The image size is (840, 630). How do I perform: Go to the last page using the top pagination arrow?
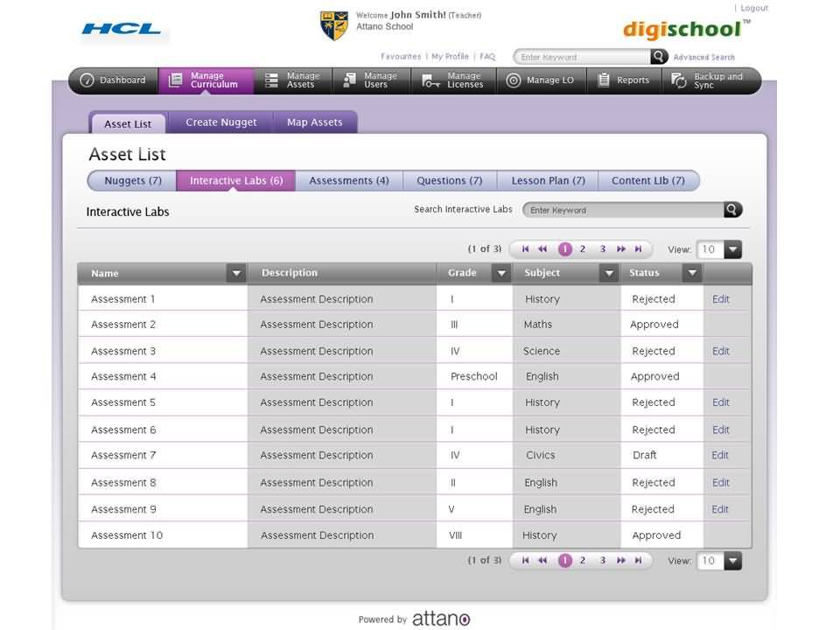point(639,249)
